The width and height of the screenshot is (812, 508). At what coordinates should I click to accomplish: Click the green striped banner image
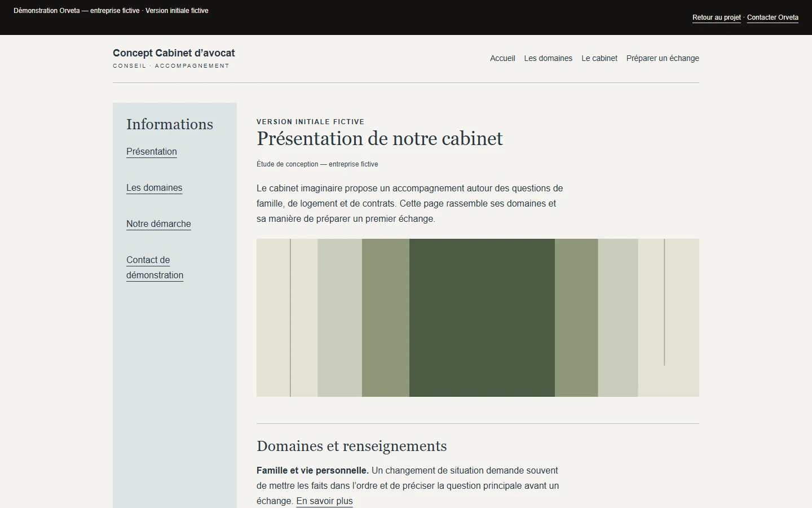(x=478, y=317)
